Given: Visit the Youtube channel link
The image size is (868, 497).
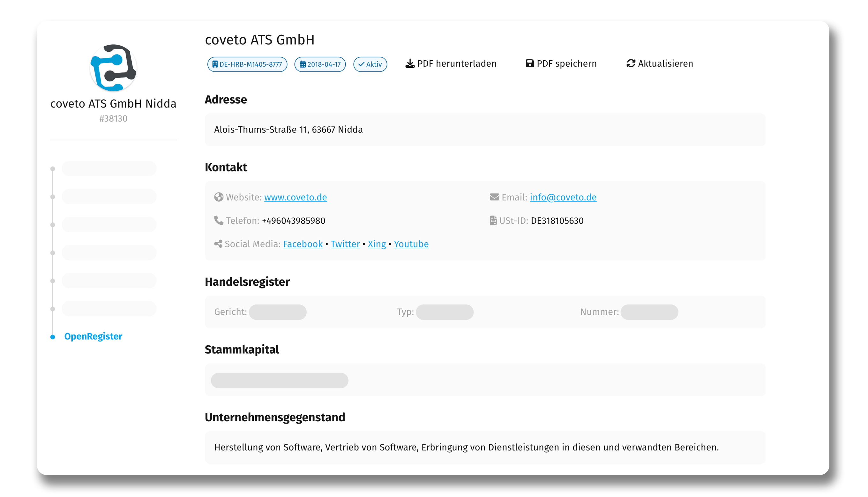Looking at the screenshot, I should pos(411,244).
